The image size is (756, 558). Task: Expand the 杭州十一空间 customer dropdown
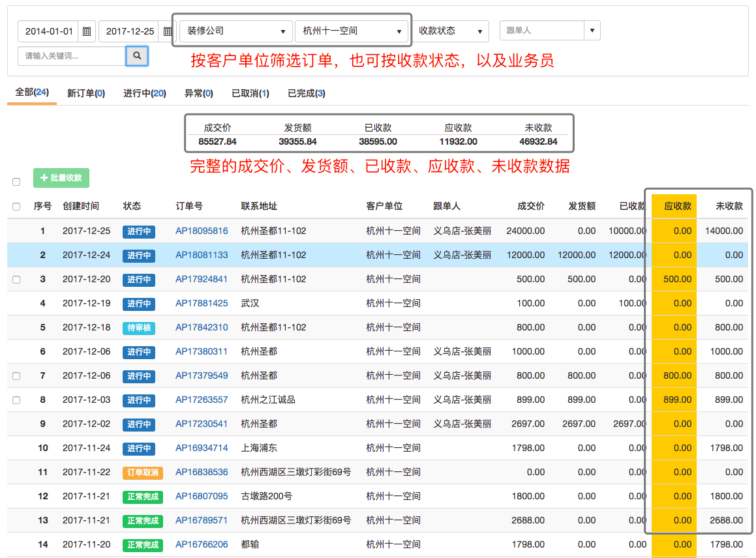pos(352,31)
